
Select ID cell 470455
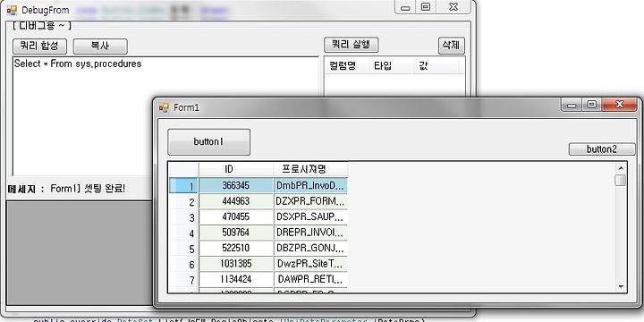tap(236, 217)
